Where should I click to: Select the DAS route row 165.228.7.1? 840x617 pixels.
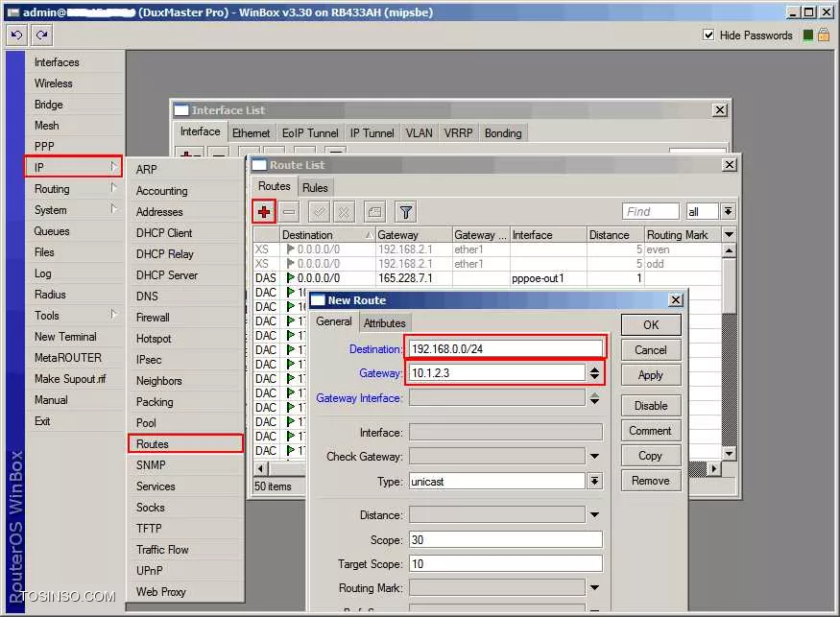click(487, 278)
